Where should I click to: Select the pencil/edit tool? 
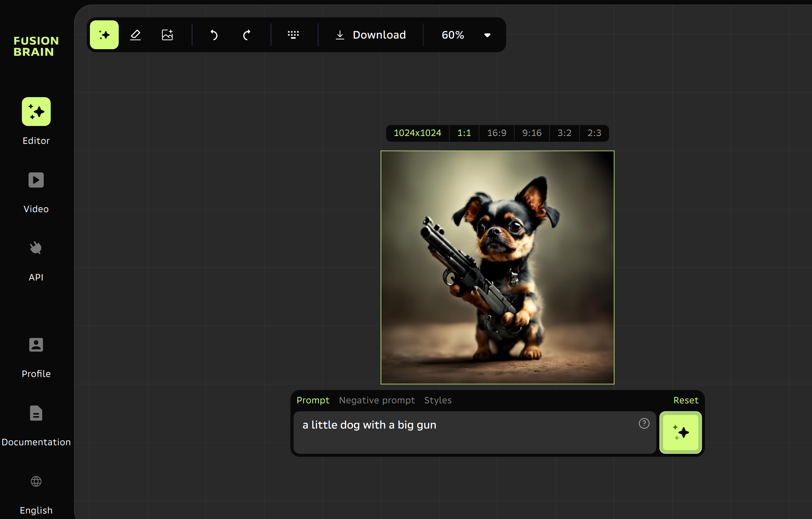(135, 34)
